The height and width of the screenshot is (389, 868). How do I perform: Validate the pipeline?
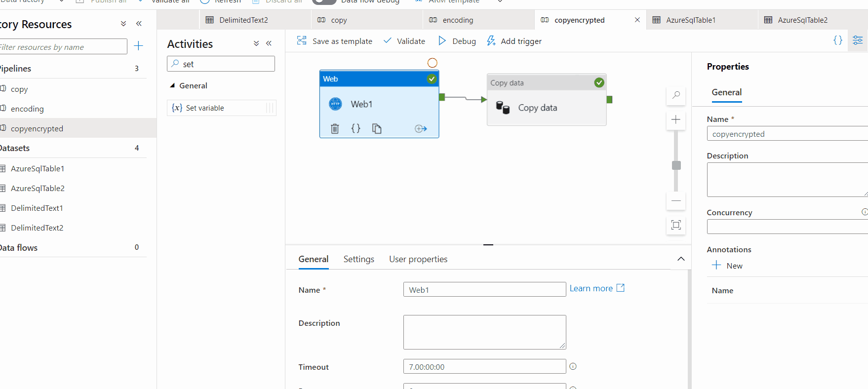click(404, 41)
